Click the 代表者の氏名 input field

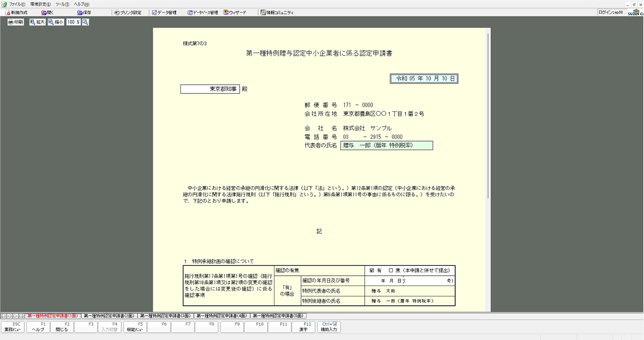coord(386,146)
